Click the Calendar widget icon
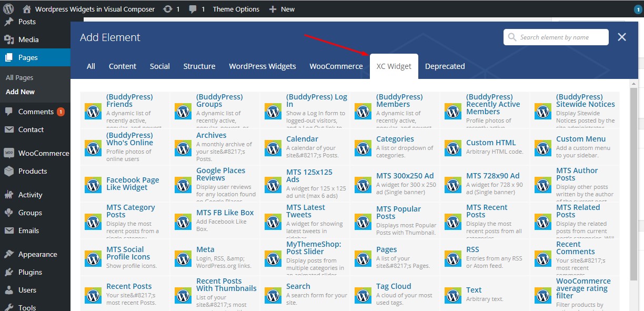This screenshot has width=644, height=311. [273, 148]
